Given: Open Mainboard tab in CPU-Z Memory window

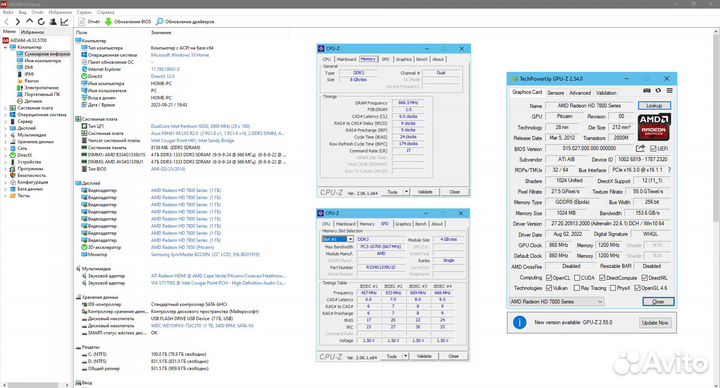Looking at the screenshot, I should [x=346, y=59].
